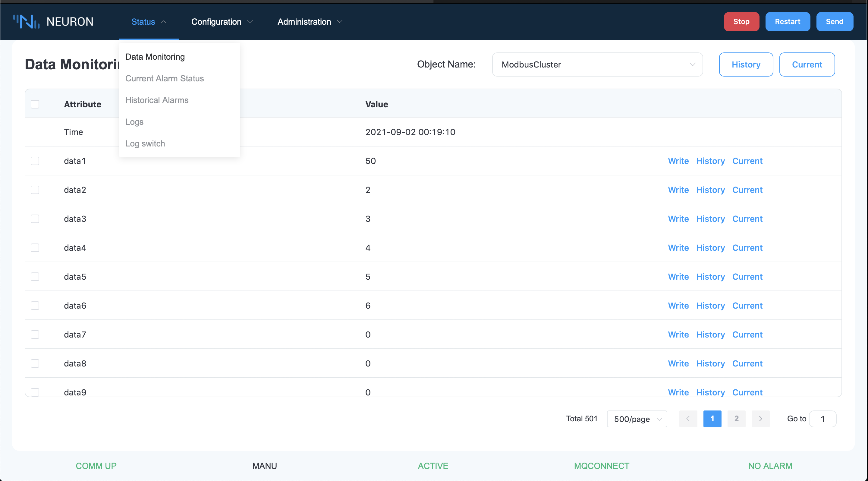Click the MQCONNECT status text
Screen dimensions: 868x481
click(x=602, y=466)
